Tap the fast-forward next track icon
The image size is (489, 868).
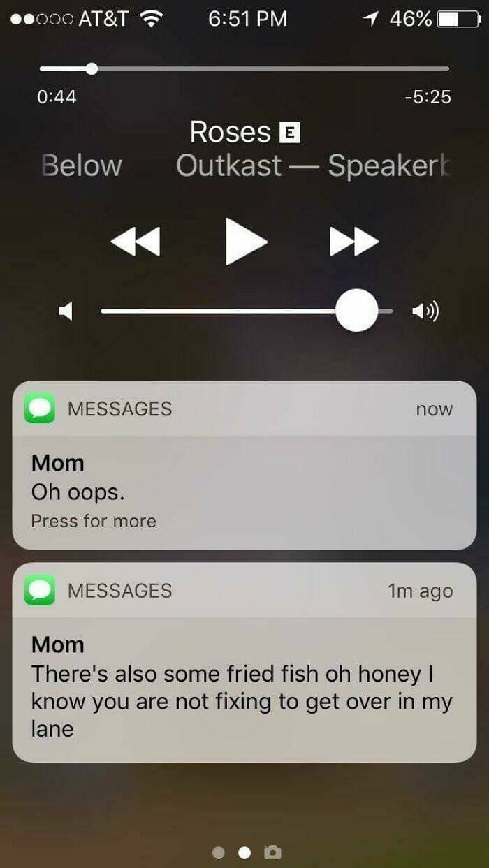pos(354,242)
